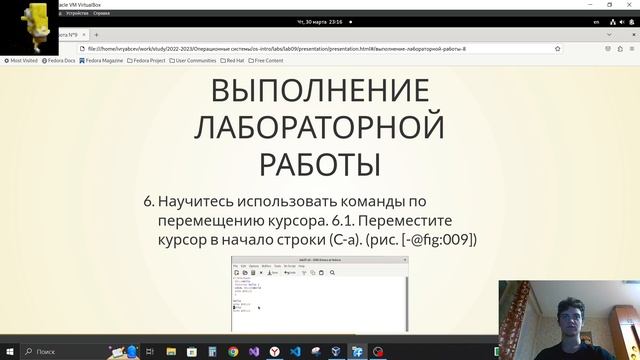Close the current browser tab
The image size is (640, 360).
pyautogui.click(x=84, y=35)
